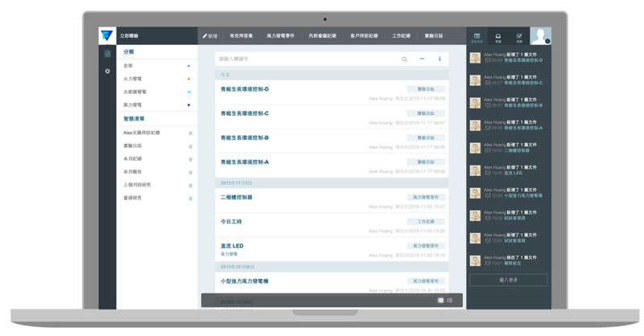Open the 今日工時 document
Image resolution: width=644 pixels, height=336 pixels.
231,222
